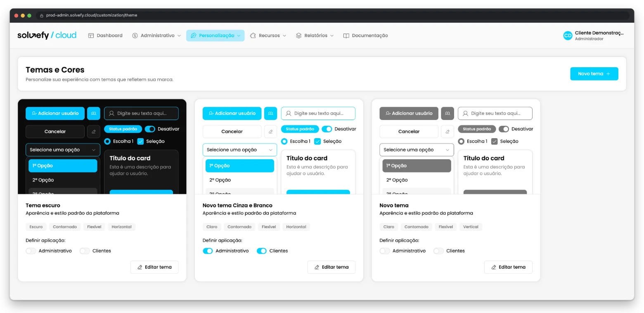Open the Recursos menu
Image resolution: width=644 pixels, height=313 pixels.
point(268,35)
